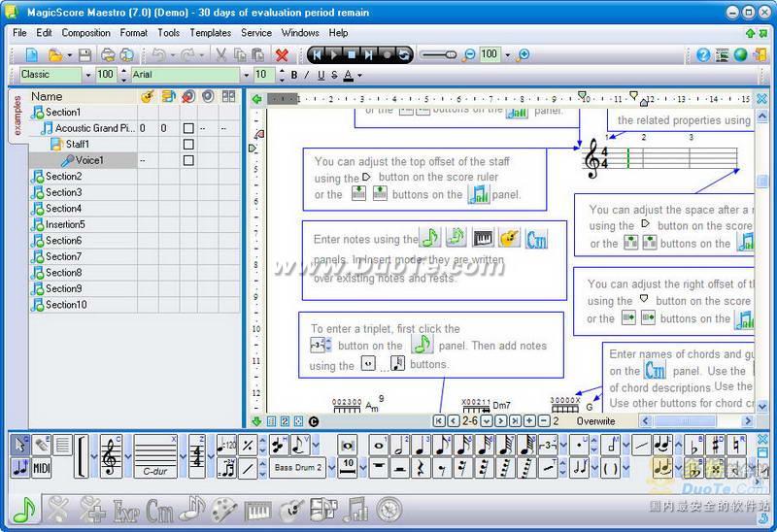Toggle Strikethrough text formatting
Viewport: 777px width, 532px height.
coord(334,75)
